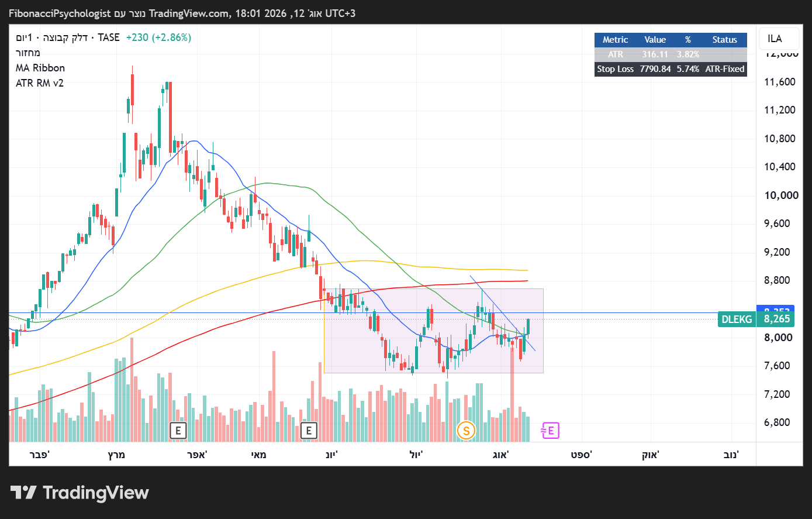
Task: Click the 7,600 price axis label
Action: [x=778, y=366]
